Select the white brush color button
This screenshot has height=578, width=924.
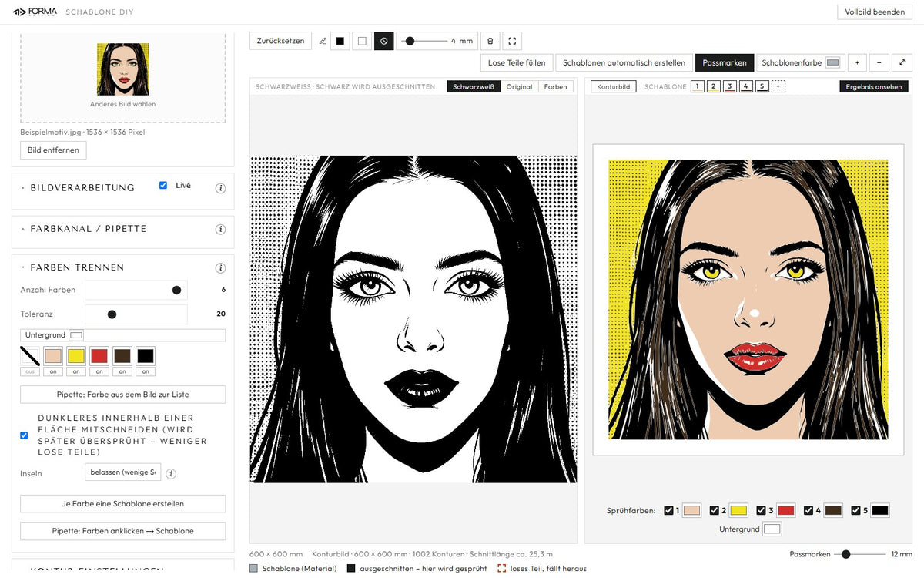click(362, 41)
